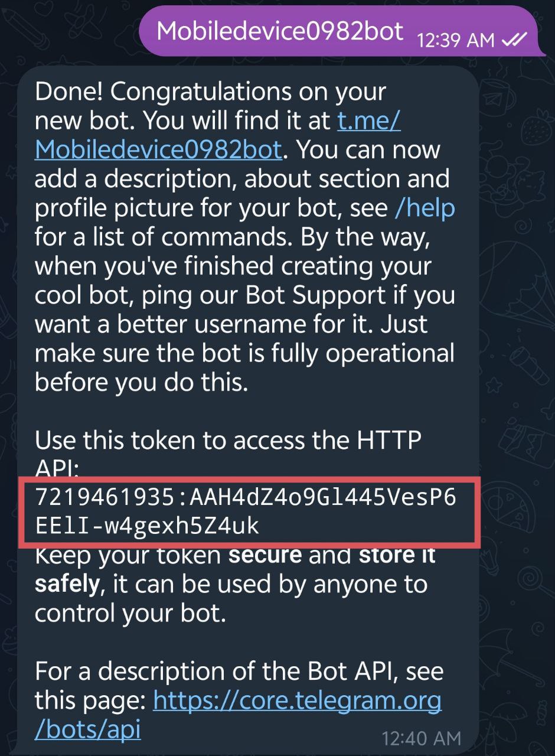This screenshot has width=555, height=756.
Task: Click the double-check read receipt icon
Action: 512,40
